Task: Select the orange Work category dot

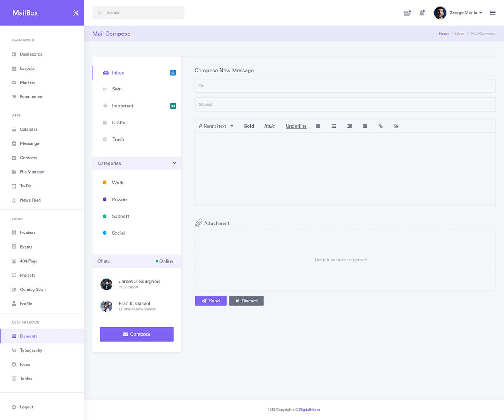Action: pos(104,182)
